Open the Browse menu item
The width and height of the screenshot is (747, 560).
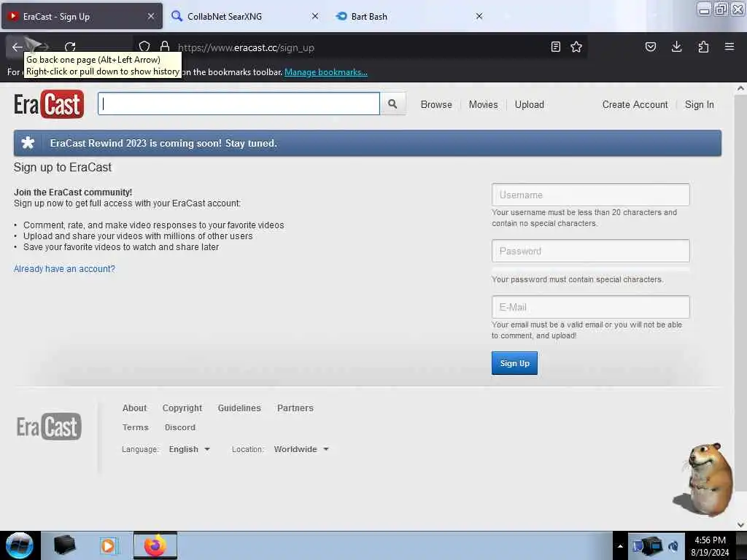[436, 105]
